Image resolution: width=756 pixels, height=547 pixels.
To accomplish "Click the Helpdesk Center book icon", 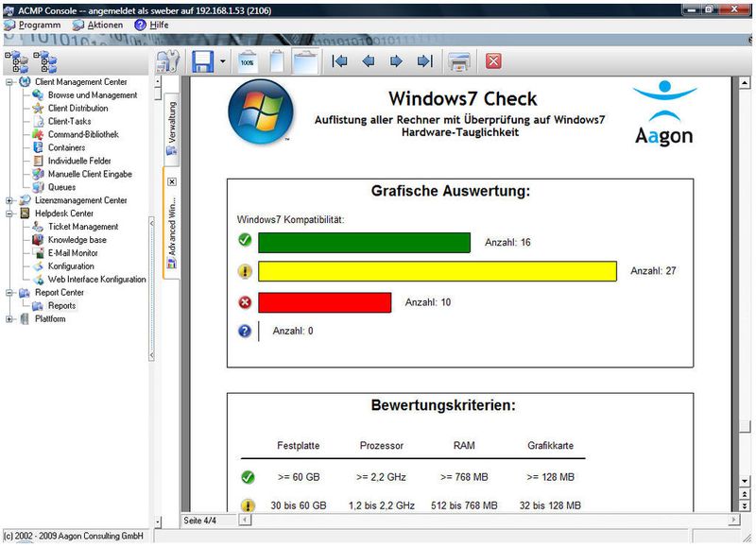I will 26,214.
